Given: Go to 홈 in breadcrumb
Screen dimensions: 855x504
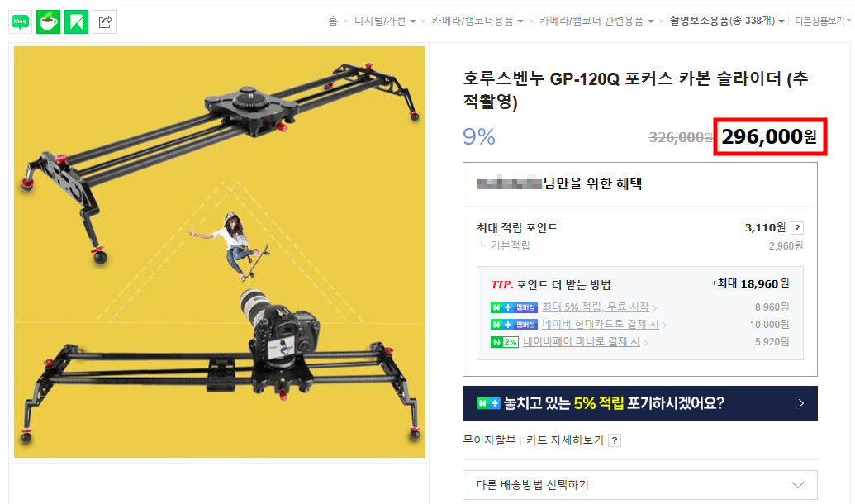Looking at the screenshot, I should tap(333, 21).
